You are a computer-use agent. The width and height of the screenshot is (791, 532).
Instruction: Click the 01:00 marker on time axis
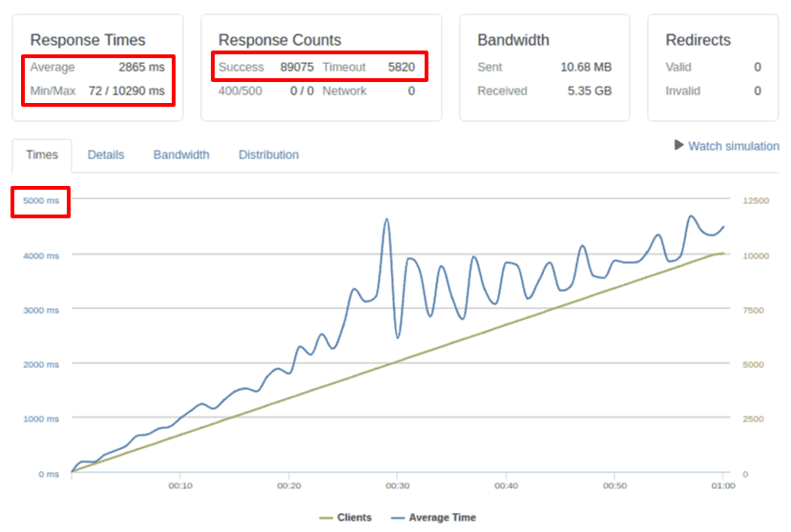[723, 486]
